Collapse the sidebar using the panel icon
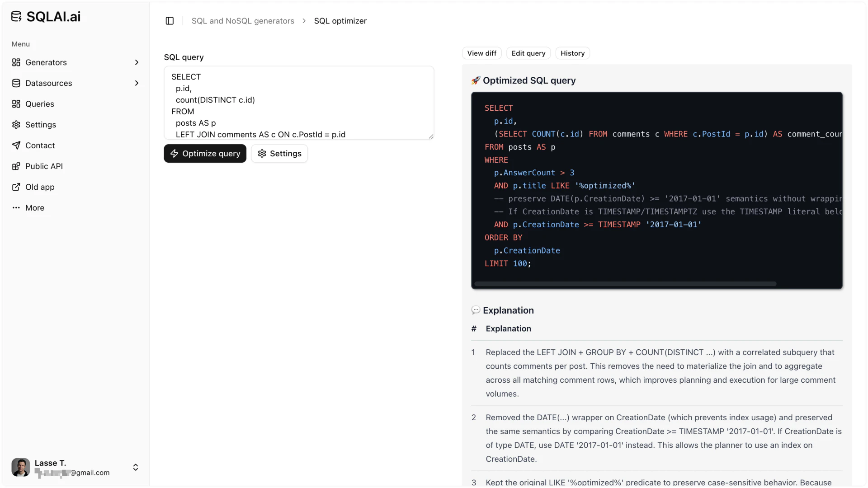Viewport: 868px width, 488px height. [x=170, y=21]
